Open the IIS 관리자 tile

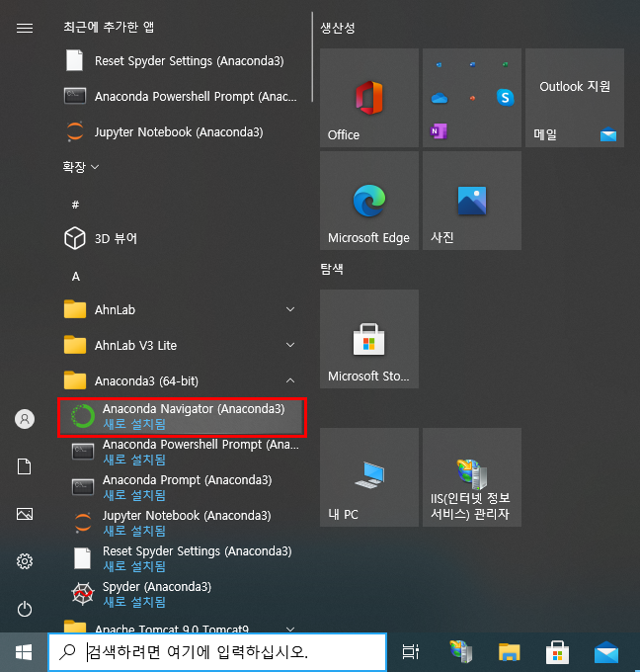pyautogui.click(x=472, y=477)
